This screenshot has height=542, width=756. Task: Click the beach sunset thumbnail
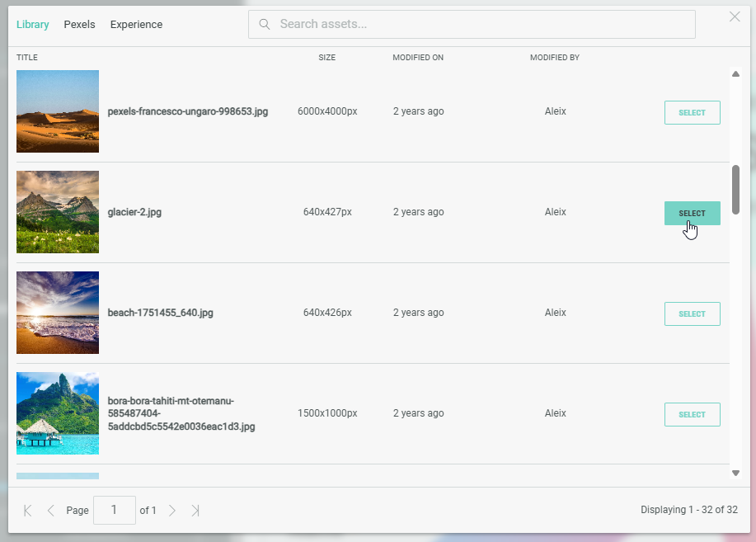(x=58, y=313)
